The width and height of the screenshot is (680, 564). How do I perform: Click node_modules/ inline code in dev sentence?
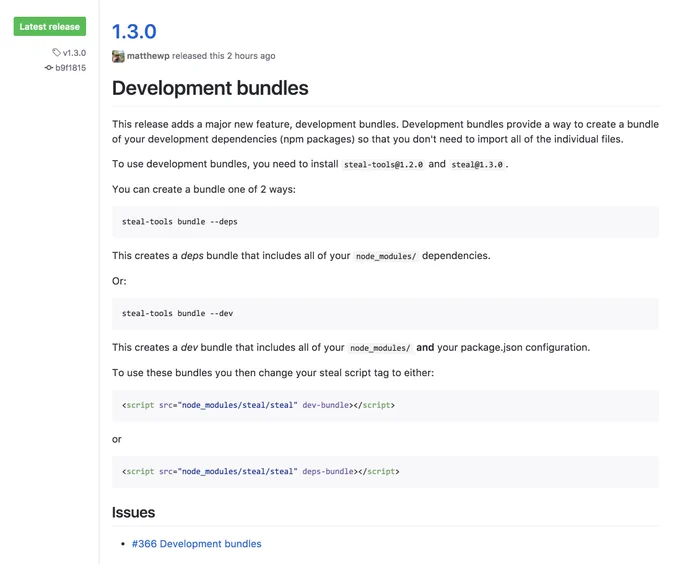click(380, 348)
